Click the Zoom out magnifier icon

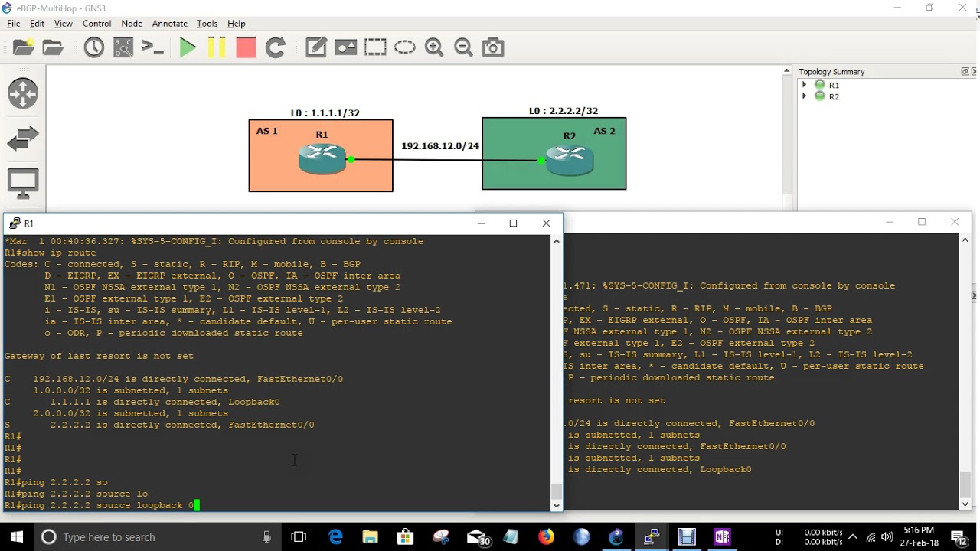[463, 47]
